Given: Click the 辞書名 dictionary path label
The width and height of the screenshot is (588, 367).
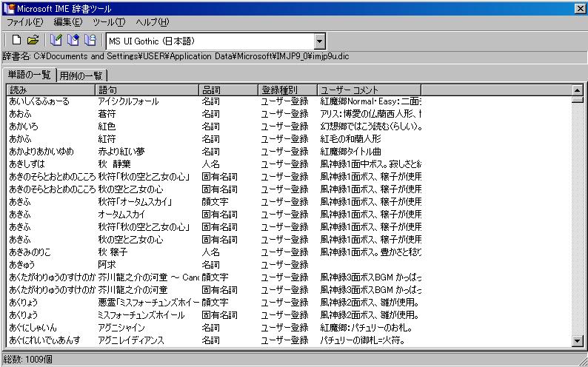Looking at the screenshot, I should (176, 56).
